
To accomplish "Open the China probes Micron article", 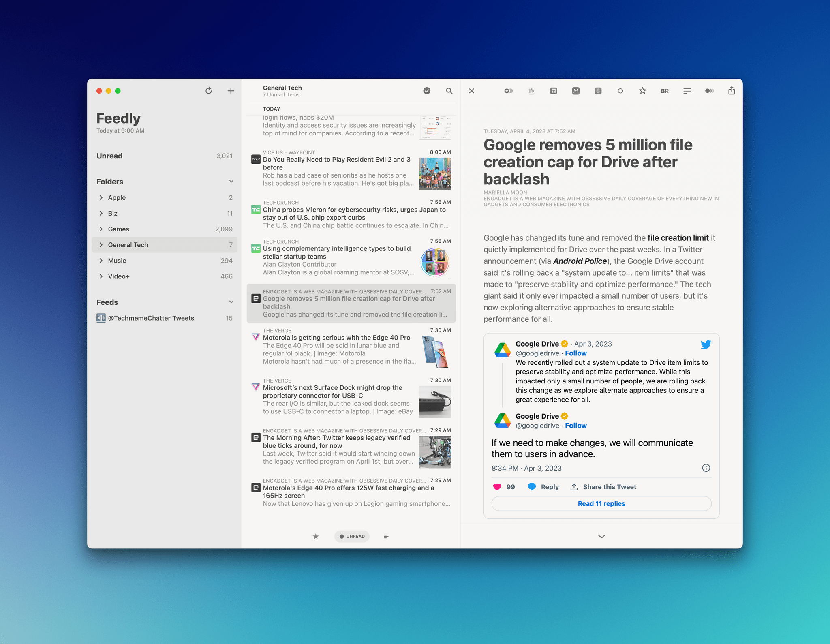I will tap(351, 214).
